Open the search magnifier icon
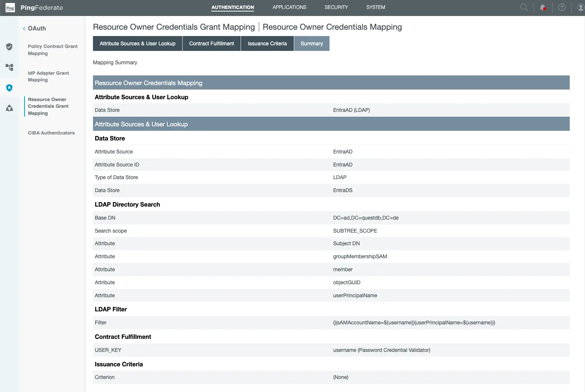Image resolution: width=585 pixels, height=392 pixels. point(524,7)
